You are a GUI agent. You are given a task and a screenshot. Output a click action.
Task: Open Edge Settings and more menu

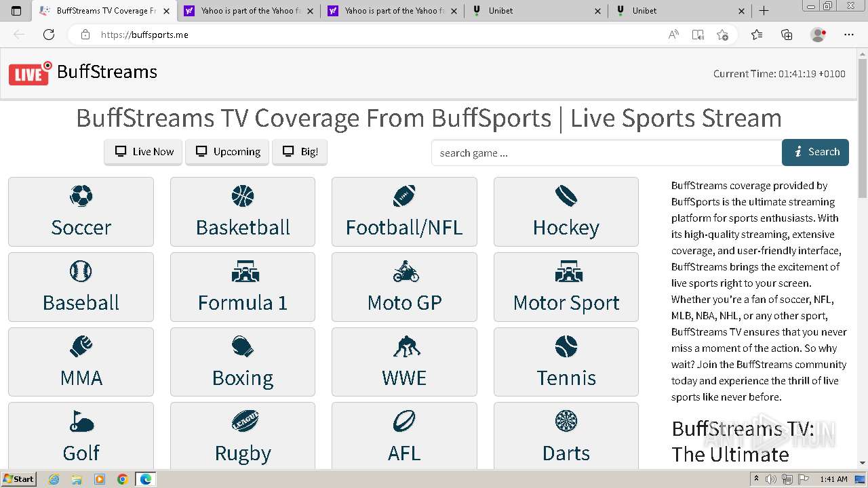[x=849, y=35]
